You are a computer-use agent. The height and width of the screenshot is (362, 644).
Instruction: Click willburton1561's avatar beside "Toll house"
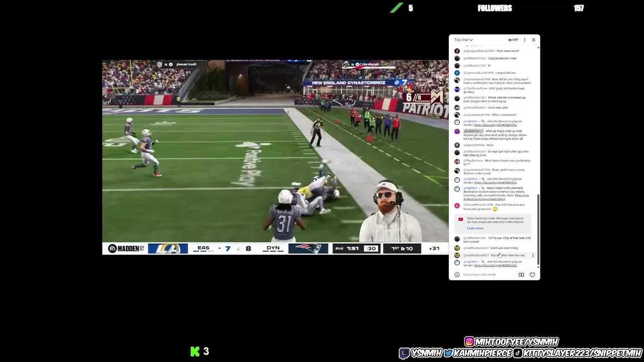(457, 239)
